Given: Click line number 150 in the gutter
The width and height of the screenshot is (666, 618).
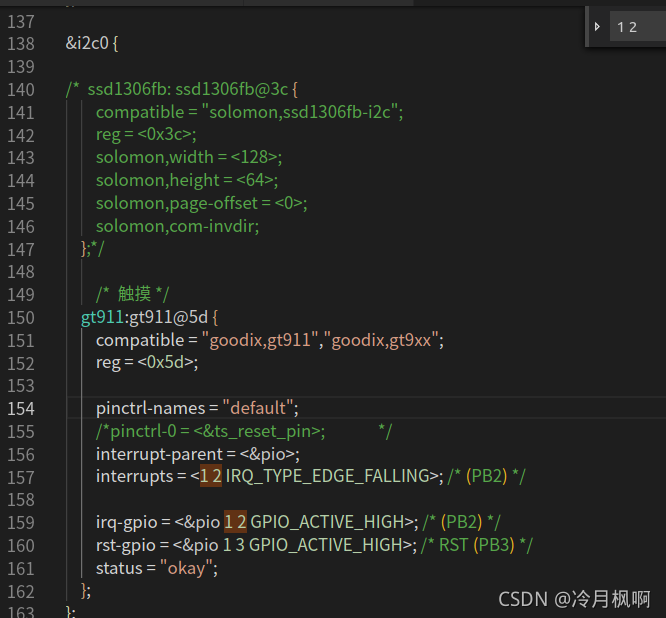Looking at the screenshot, I should (21, 318).
